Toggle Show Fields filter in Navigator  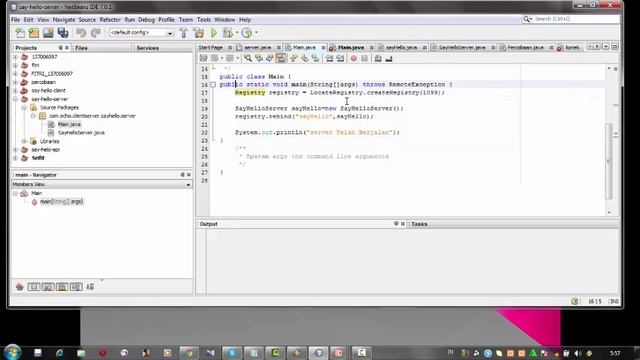coord(48,287)
